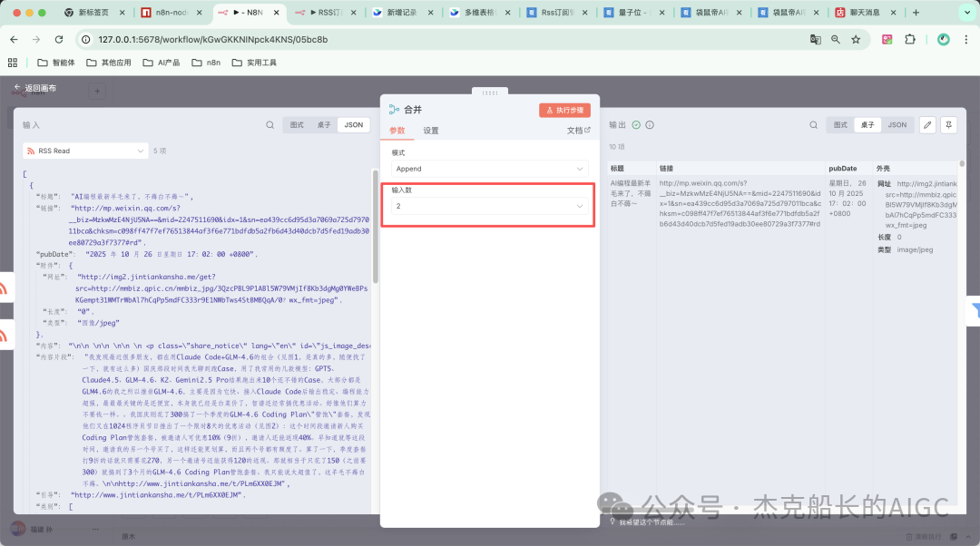Viewport: 980px width, 546px height.
Task: Switch to the 新标签页 browser tab
Action: (93, 13)
